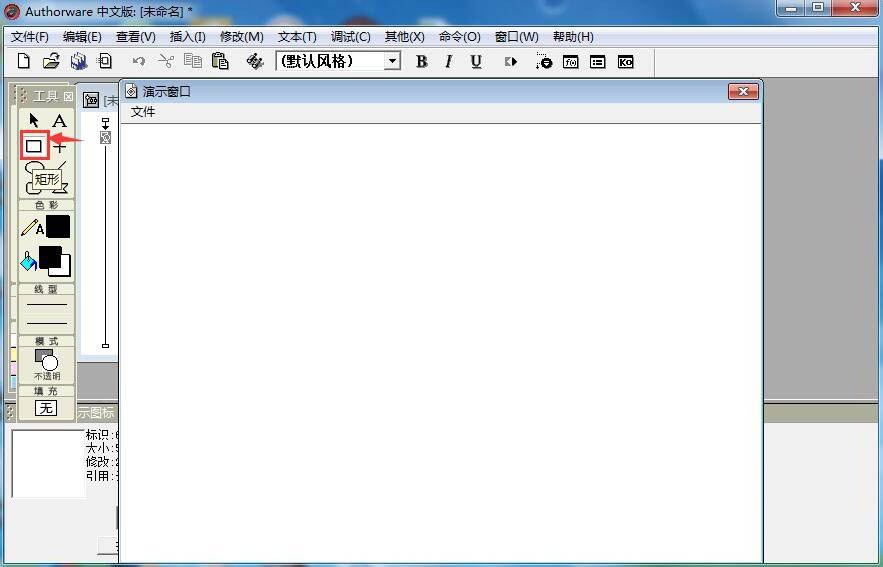Click the Undo toolbar icon
Screen dimensions: 883x567
pos(139,61)
